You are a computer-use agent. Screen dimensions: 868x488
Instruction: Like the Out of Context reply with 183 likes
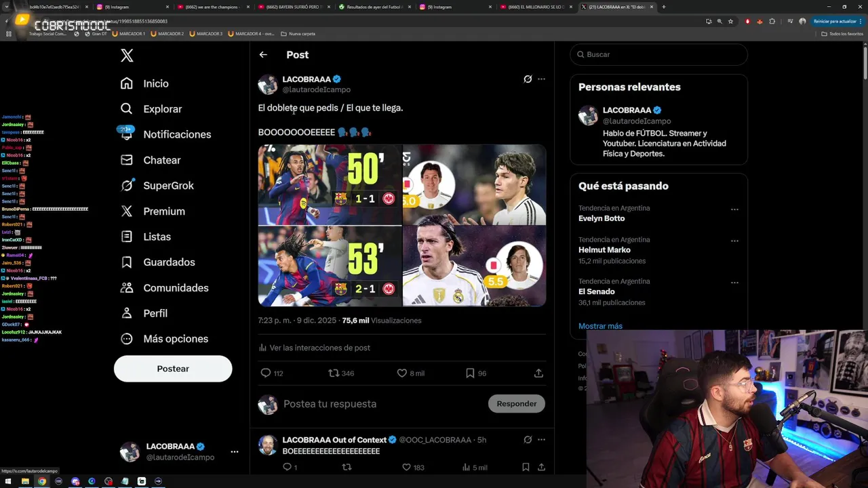413,467
